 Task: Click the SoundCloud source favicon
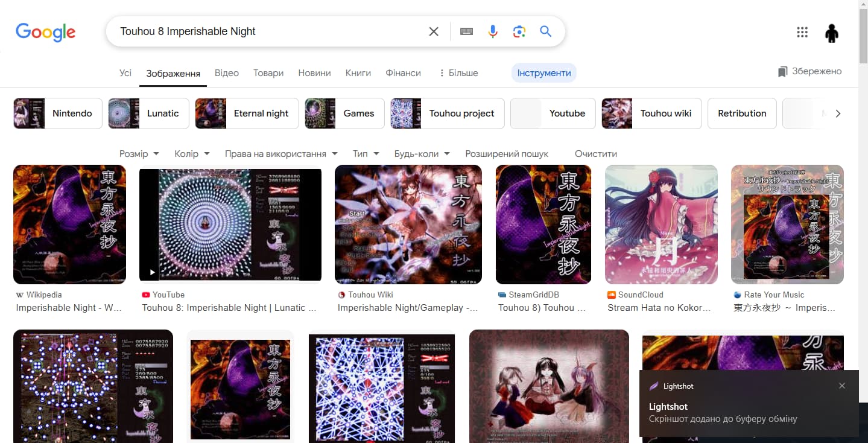pyautogui.click(x=612, y=295)
